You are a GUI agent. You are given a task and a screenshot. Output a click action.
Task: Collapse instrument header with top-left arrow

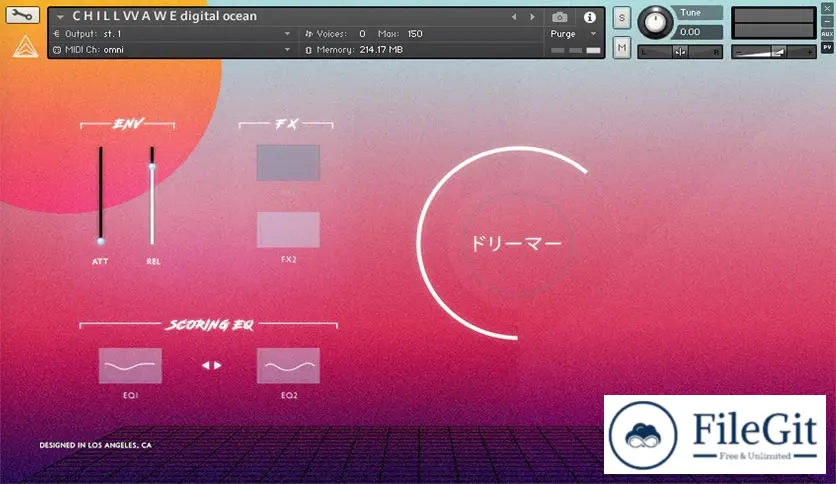click(x=60, y=17)
